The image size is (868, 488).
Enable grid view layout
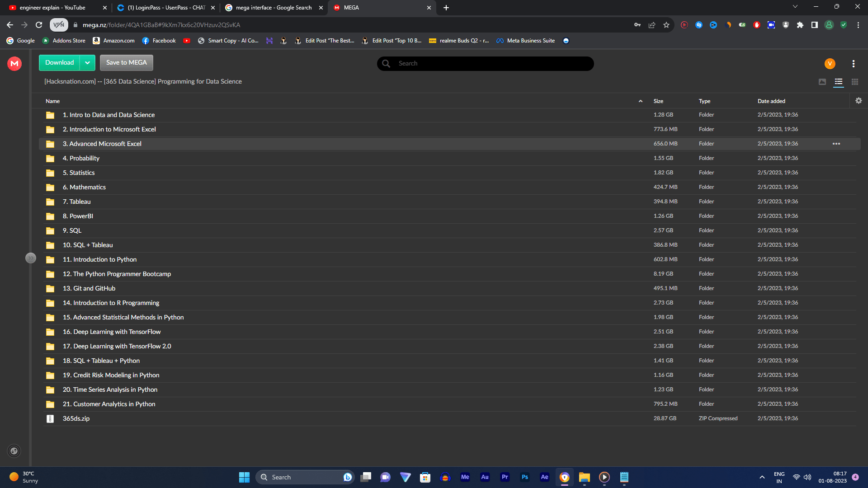click(x=854, y=82)
